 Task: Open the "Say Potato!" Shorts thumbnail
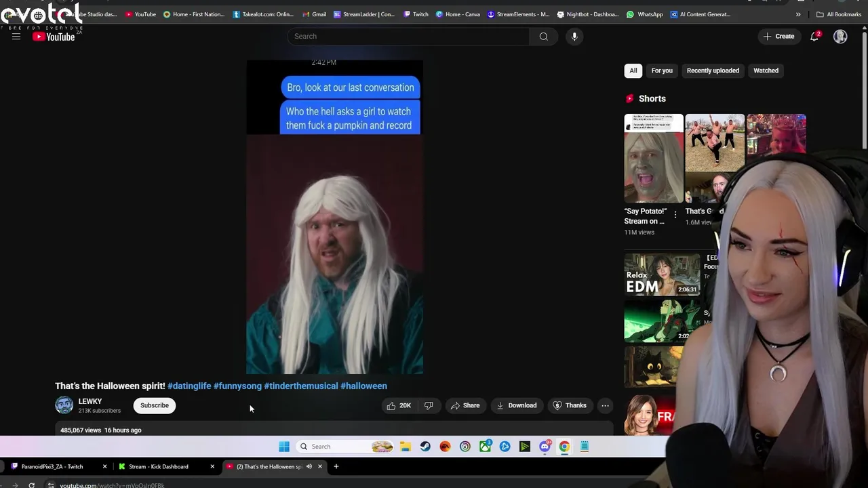pyautogui.click(x=654, y=158)
